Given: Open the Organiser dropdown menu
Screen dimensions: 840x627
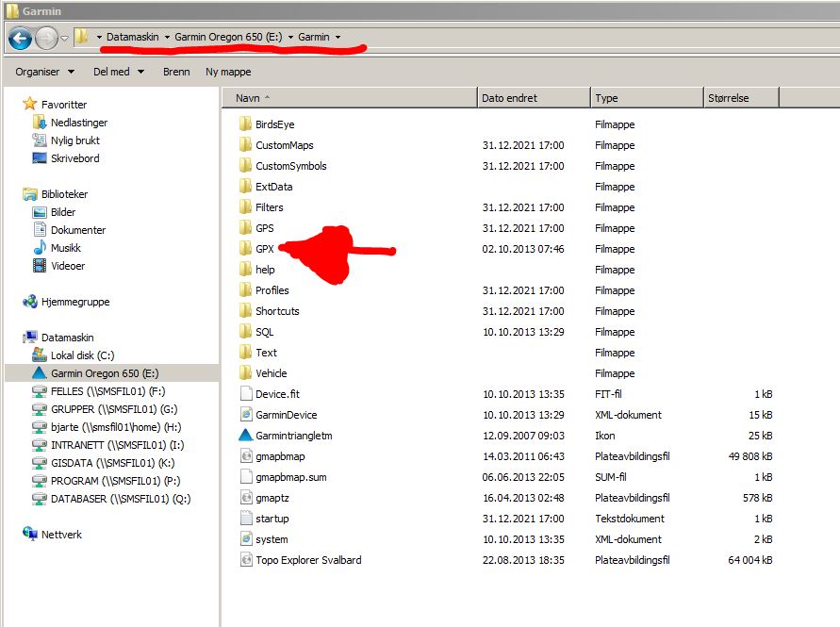Looking at the screenshot, I should coord(43,72).
